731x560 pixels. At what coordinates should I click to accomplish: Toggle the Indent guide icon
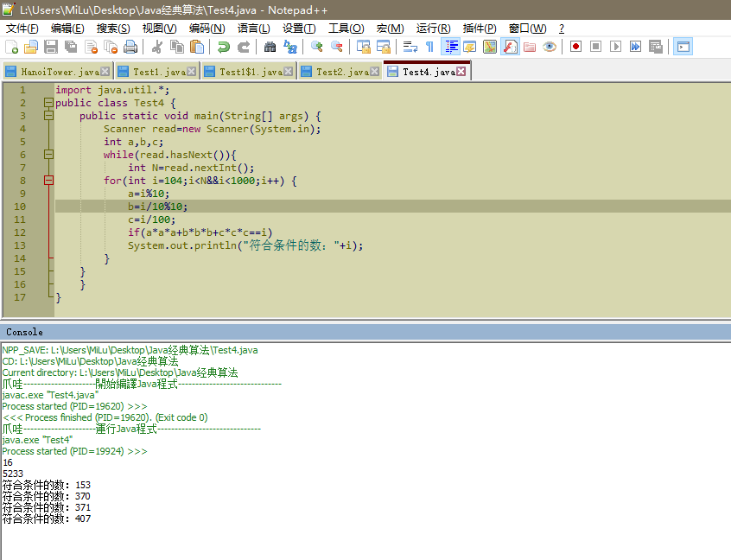point(450,47)
